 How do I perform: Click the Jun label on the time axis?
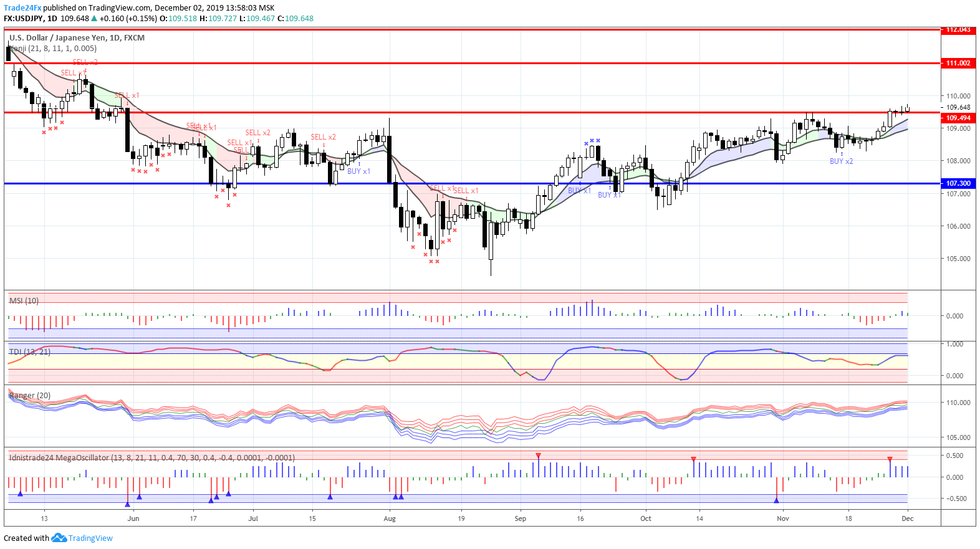tap(133, 518)
